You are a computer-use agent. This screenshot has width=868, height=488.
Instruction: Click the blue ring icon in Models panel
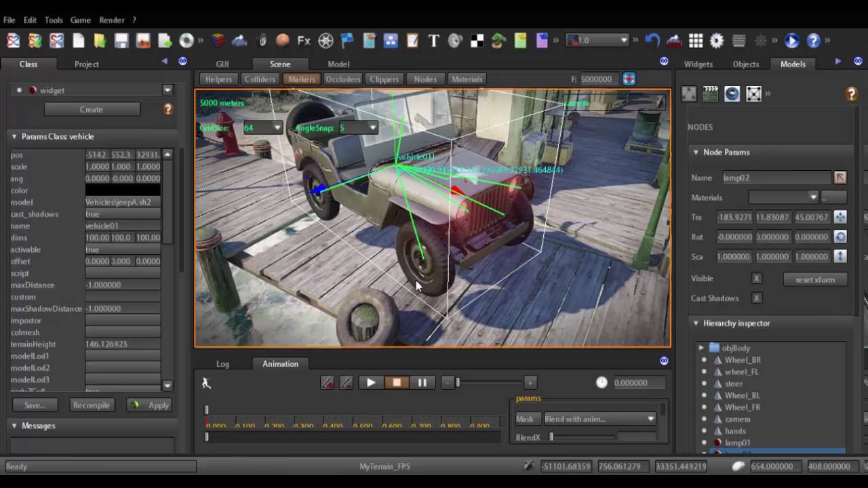click(732, 94)
